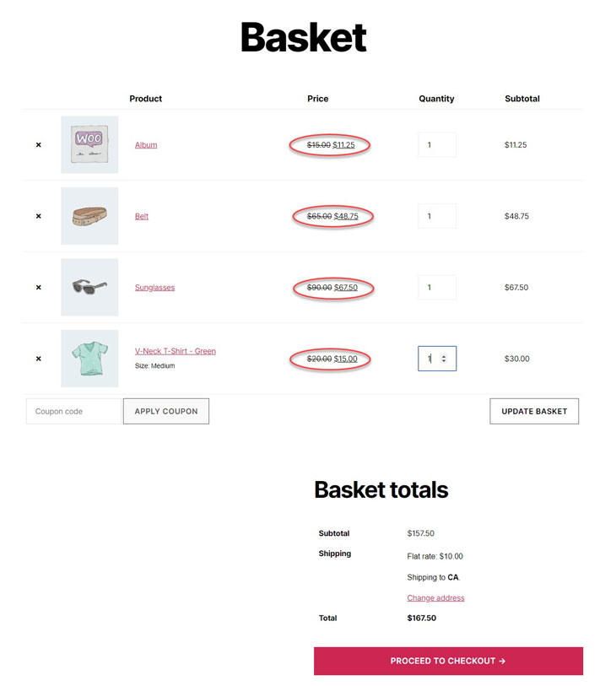616x686 pixels.
Task: Focus the Sunglasses quantity field
Action: point(437,288)
